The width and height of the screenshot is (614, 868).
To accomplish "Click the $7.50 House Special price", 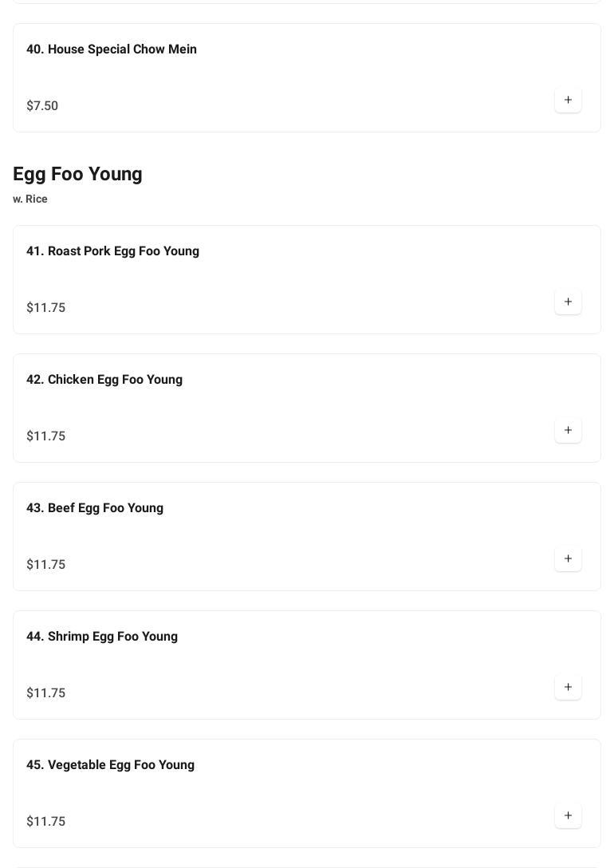I will point(42,106).
